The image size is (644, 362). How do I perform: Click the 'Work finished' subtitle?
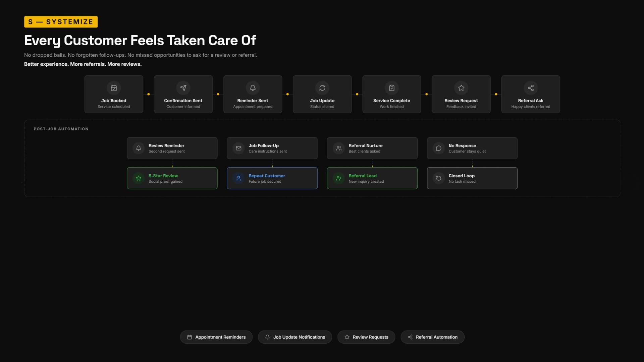coord(391,107)
